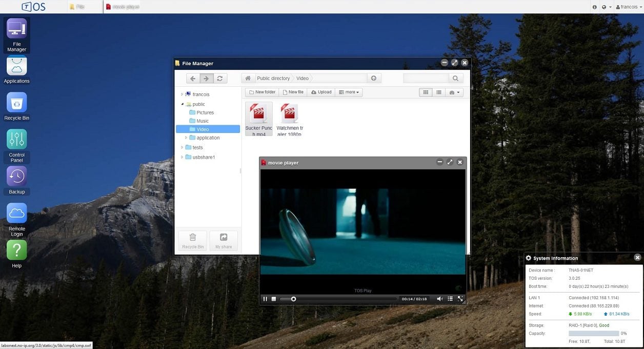Click the TOS version value 3.0.25
The height and width of the screenshot is (349, 644).
point(575,278)
